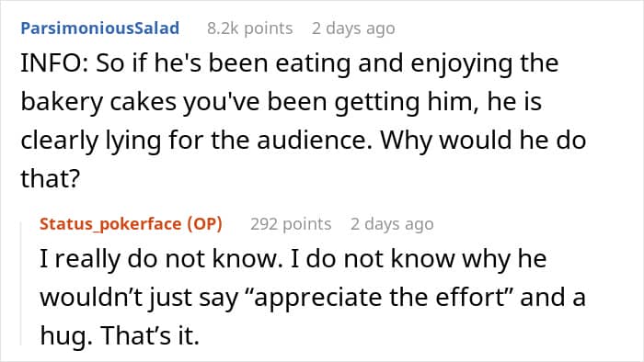
Task: Click the 8.2k points score
Action: tap(249, 28)
